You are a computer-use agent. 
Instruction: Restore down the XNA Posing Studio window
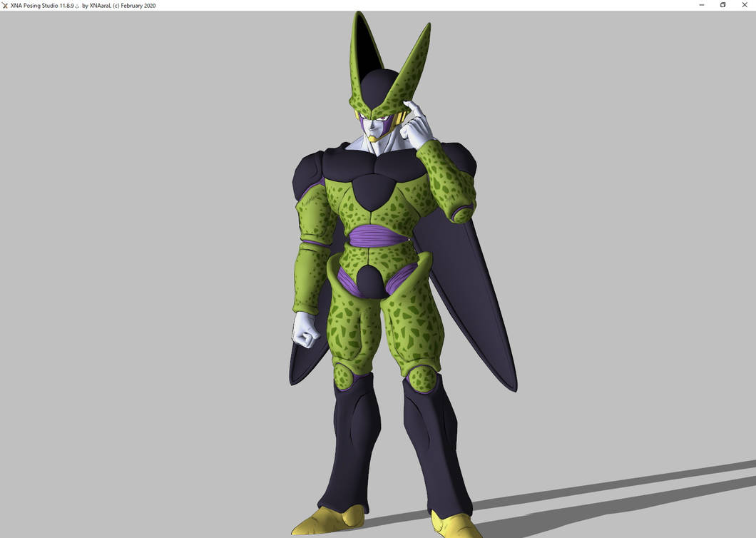722,5
